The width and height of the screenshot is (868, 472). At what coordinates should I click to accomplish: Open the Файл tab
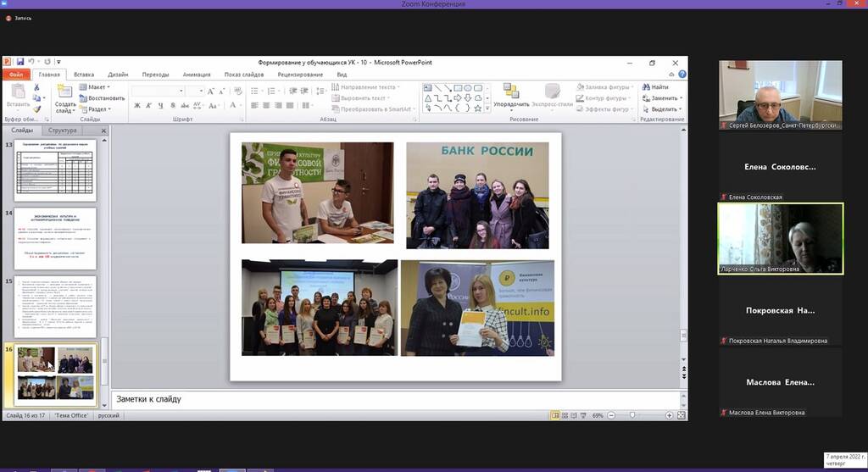[x=16, y=75]
